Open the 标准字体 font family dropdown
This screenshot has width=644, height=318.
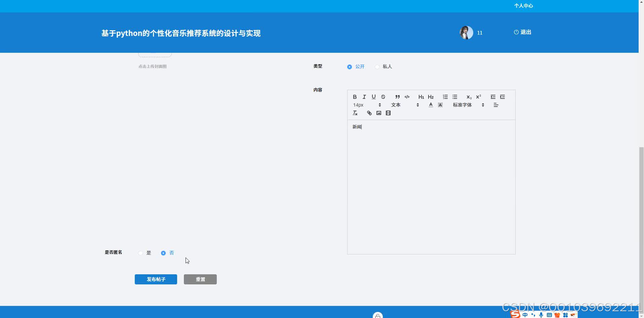pos(463,105)
